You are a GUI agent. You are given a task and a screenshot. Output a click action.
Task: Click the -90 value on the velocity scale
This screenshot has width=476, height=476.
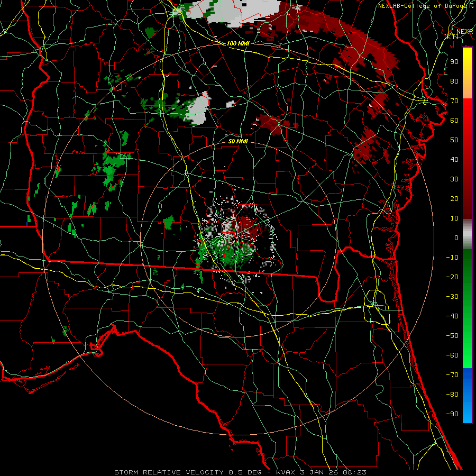coord(452,414)
